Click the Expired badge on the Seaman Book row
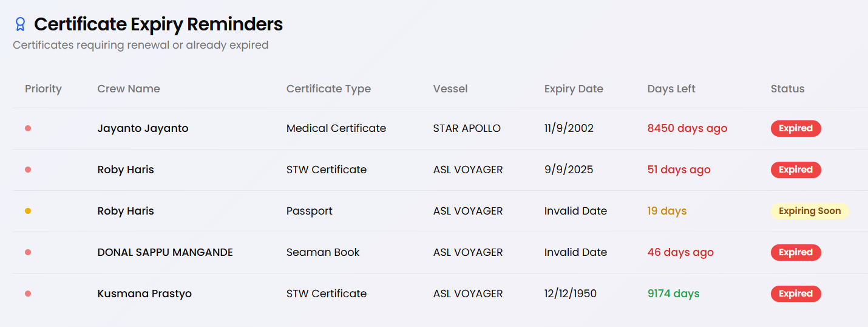Viewport: 868px width, 327px height. (x=795, y=252)
